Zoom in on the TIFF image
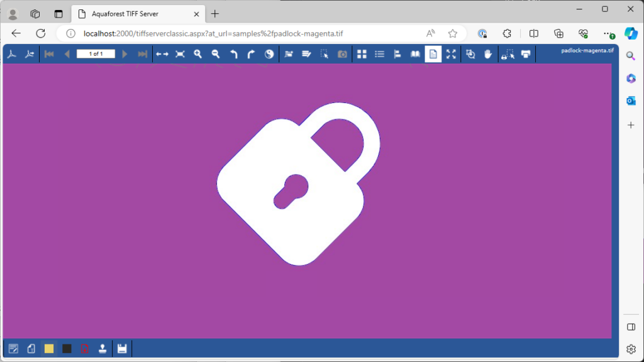Image resolution: width=644 pixels, height=362 pixels. click(198, 54)
